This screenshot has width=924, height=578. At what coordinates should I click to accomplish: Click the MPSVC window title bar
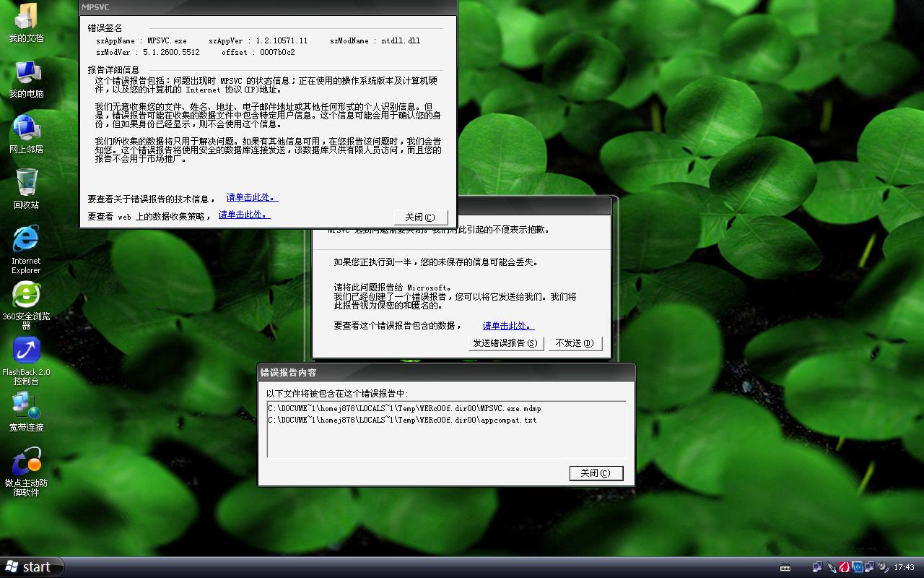(x=268, y=7)
